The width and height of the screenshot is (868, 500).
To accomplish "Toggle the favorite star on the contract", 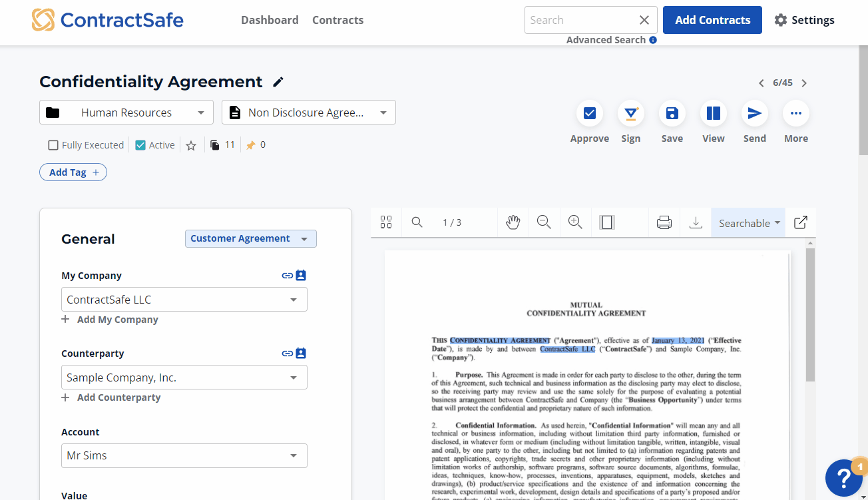I will pyautogui.click(x=191, y=144).
